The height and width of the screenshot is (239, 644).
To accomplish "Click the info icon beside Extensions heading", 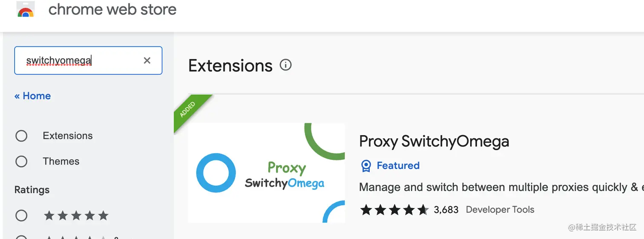I will (x=285, y=65).
